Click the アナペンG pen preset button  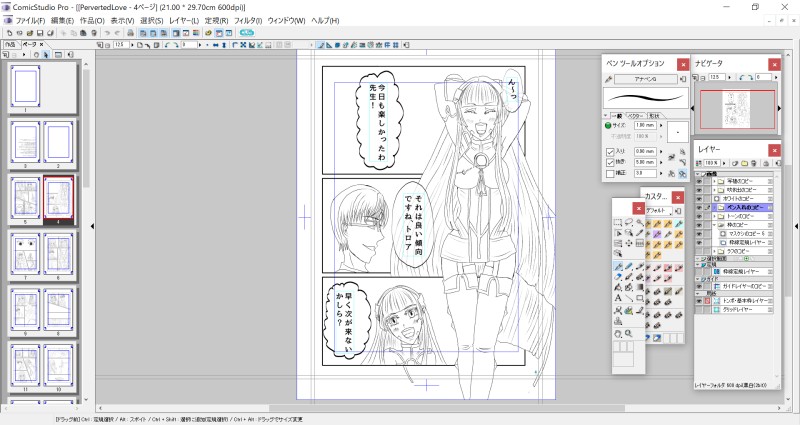[645, 79]
